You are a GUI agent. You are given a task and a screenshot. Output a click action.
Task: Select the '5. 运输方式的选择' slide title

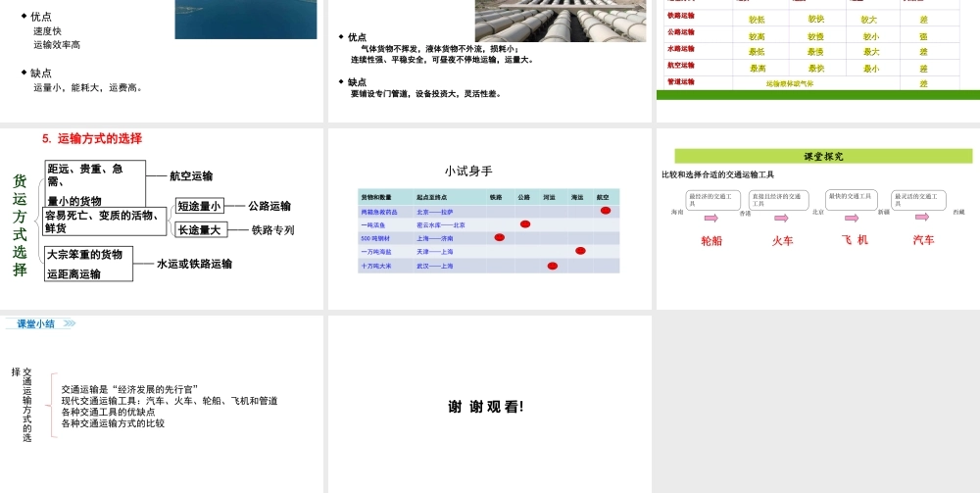(92, 139)
